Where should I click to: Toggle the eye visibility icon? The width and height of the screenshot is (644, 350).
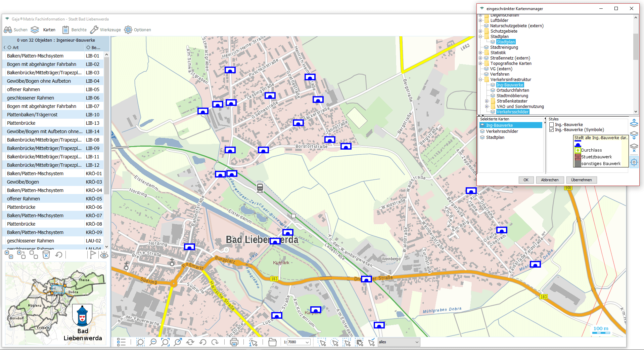pos(104,255)
